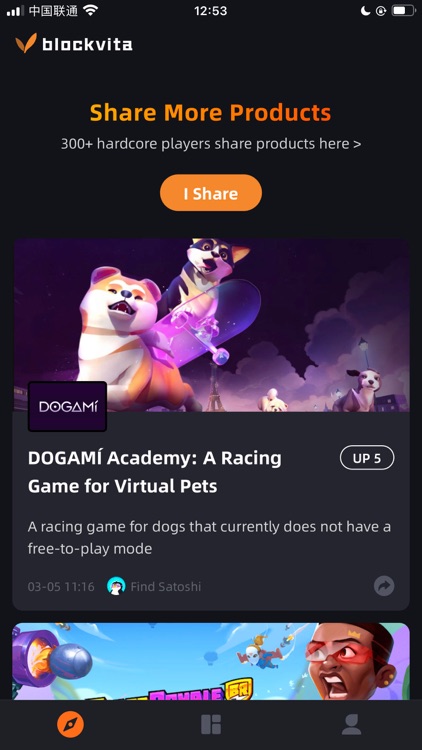Tap the blockvita logo icon
422x750 pixels.
[26, 44]
